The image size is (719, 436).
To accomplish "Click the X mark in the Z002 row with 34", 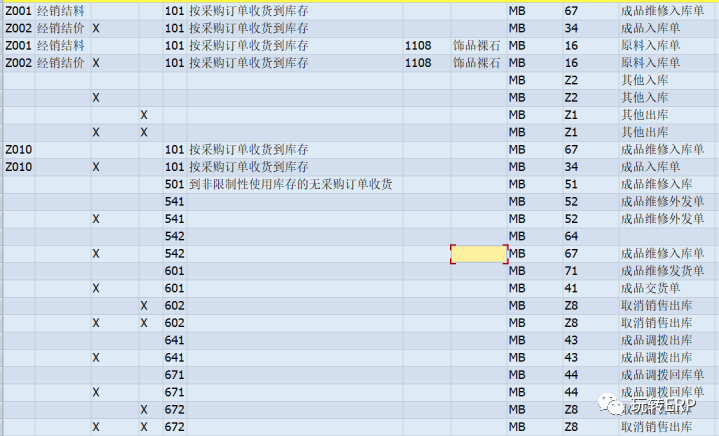I will 95,28.
